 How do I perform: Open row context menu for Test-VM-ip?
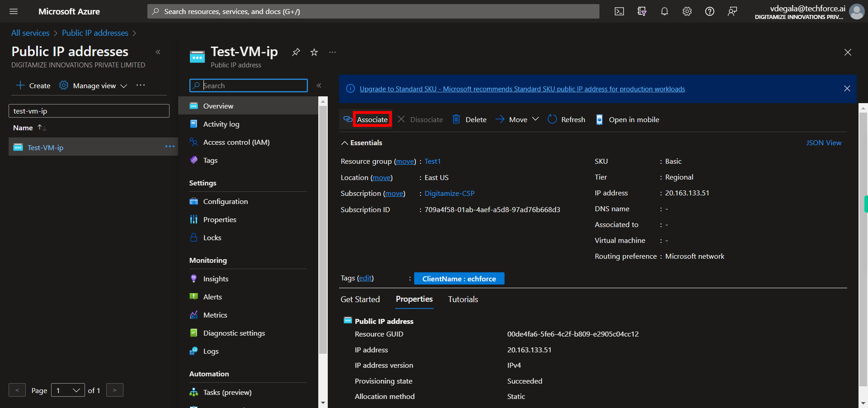170,147
